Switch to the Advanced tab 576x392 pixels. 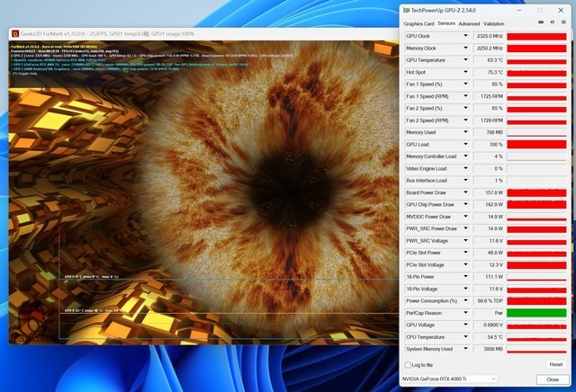[469, 23]
